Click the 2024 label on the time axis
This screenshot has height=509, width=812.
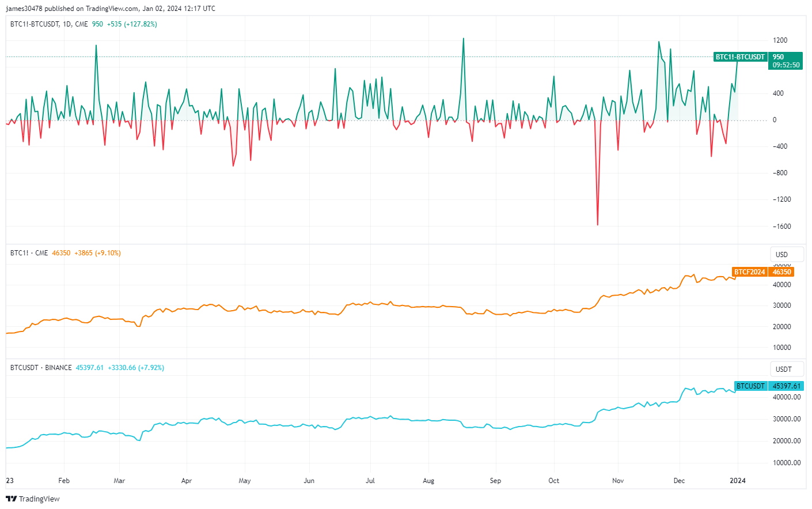pos(739,480)
